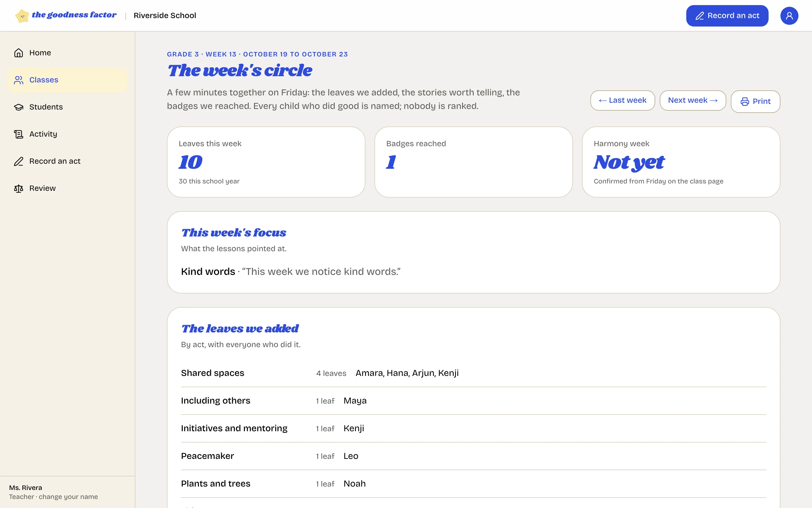Click the goodness factor star logo

[22, 16]
